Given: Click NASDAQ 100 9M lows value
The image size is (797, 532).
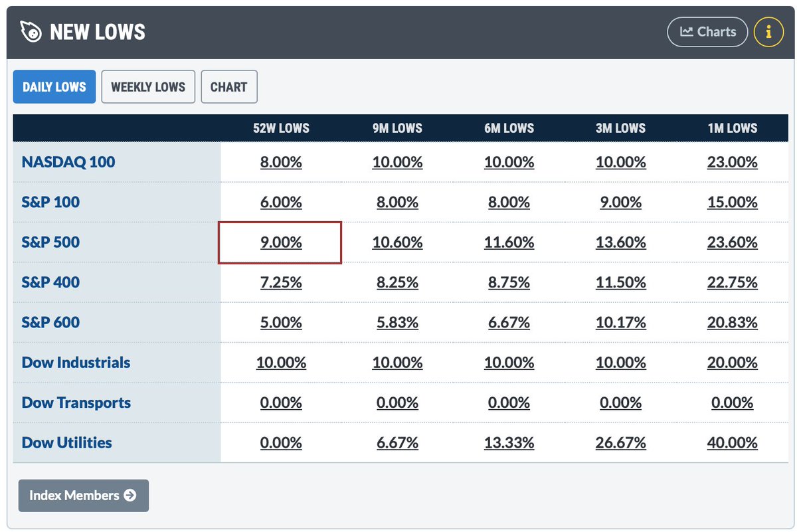Looking at the screenshot, I should pos(397,162).
